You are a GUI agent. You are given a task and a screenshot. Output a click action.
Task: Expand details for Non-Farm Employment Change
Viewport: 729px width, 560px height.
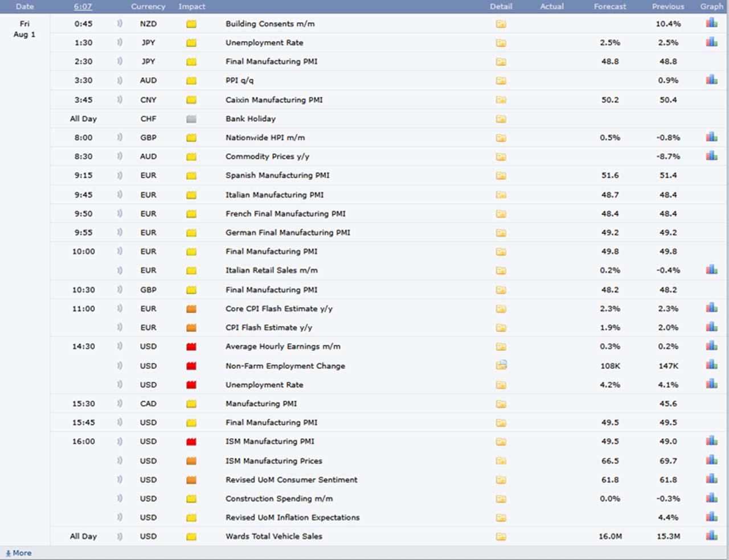pos(501,365)
